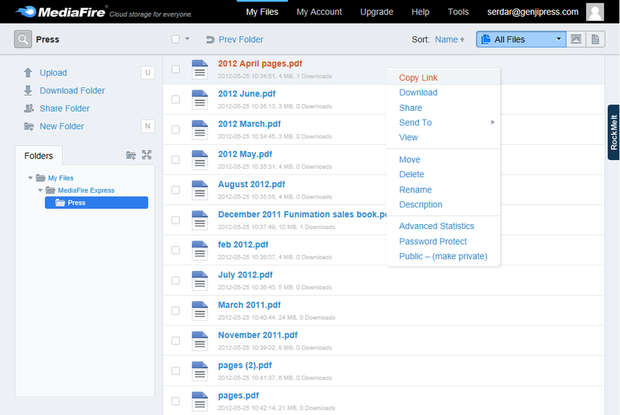The image size is (620, 415).
Task: Click the file icon for March 2011.pdf
Action: point(200,311)
